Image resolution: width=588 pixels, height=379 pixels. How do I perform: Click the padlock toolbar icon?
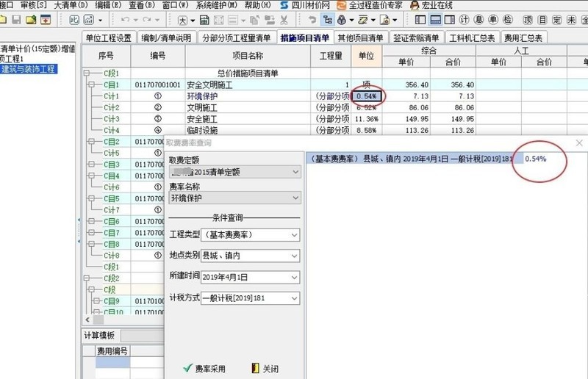[x=341, y=20]
